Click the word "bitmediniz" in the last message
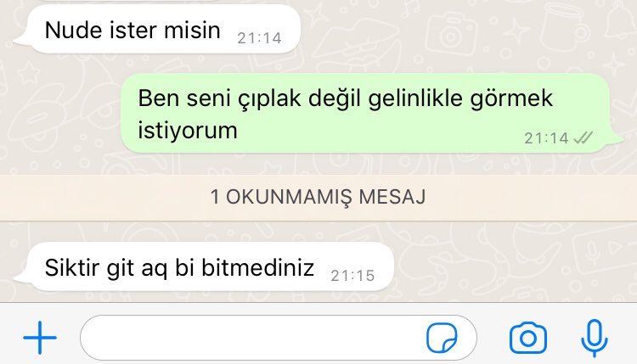This screenshot has height=364, width=637. 257,267
